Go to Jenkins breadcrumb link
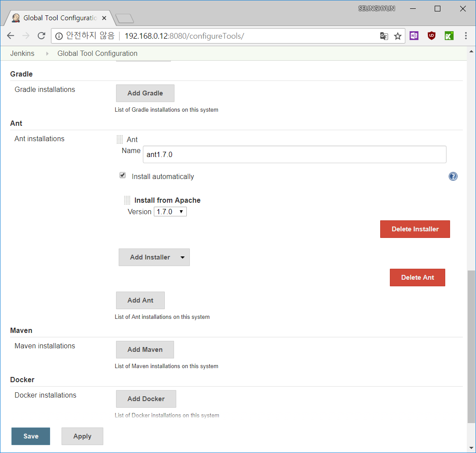Image resolution: width=476 pixels, height=453 pixels. [22, 54]
